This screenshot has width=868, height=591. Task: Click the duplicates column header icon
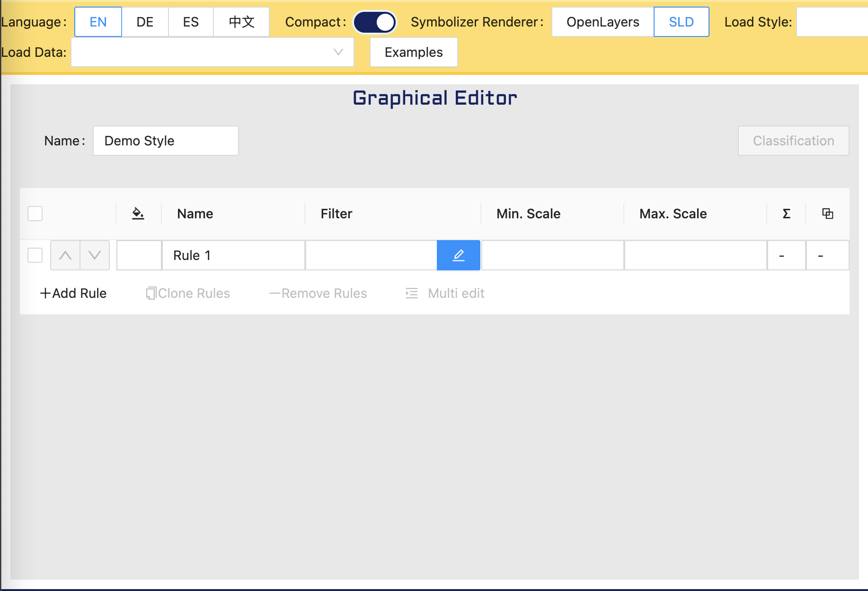(827, 214)
